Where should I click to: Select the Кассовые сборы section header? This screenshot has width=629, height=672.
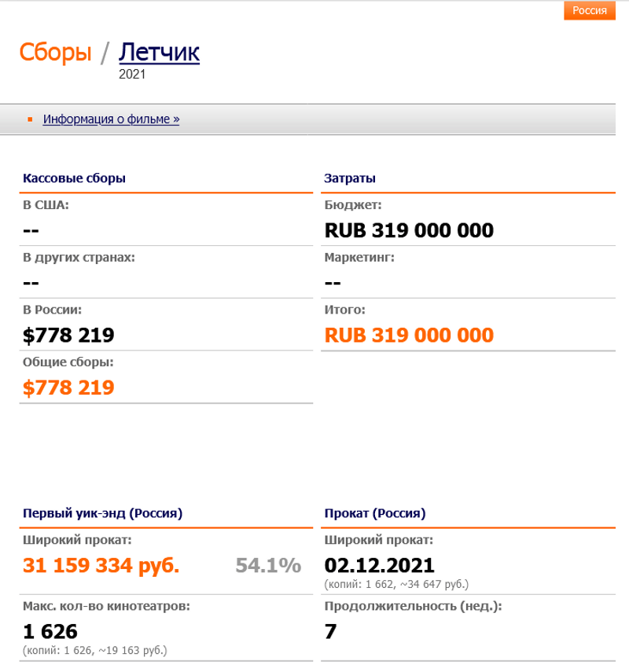click(74, 178)
